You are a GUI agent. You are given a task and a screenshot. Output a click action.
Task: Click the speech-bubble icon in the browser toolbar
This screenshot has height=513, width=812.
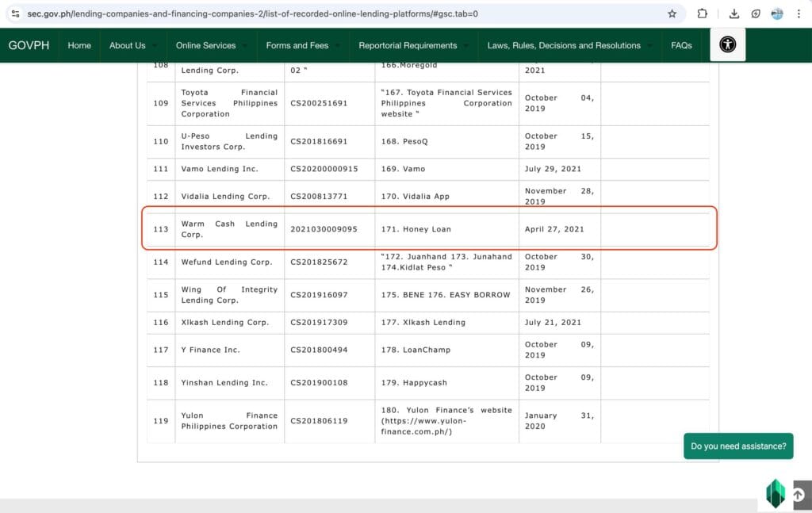point(756,13)
